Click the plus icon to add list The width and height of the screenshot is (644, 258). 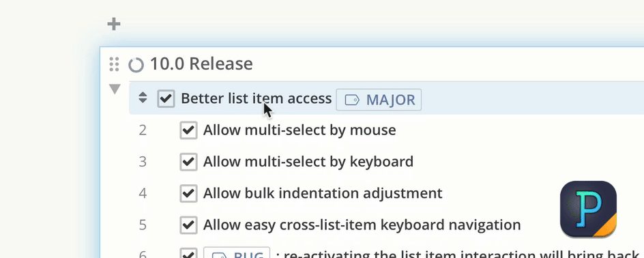point(114,24)
